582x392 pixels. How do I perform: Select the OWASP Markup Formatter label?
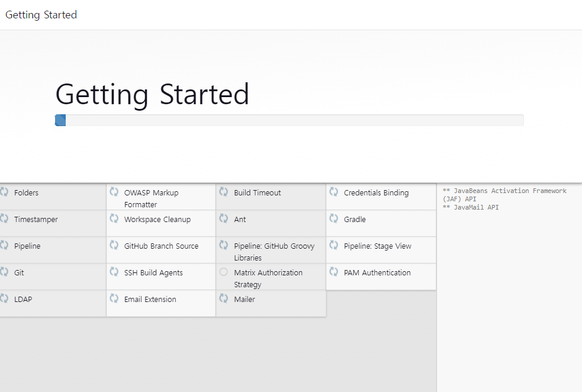pos(152,198)
